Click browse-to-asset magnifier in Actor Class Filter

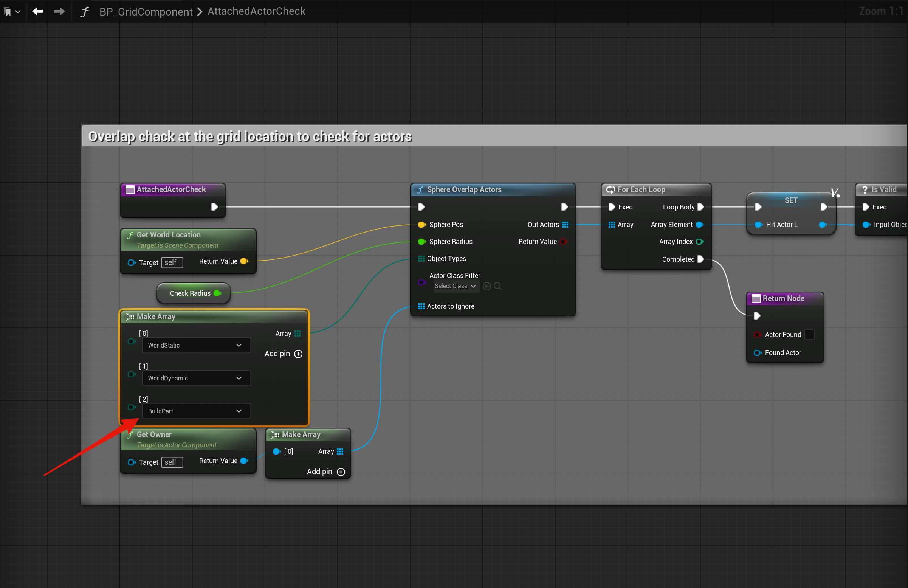click(497, 286)
